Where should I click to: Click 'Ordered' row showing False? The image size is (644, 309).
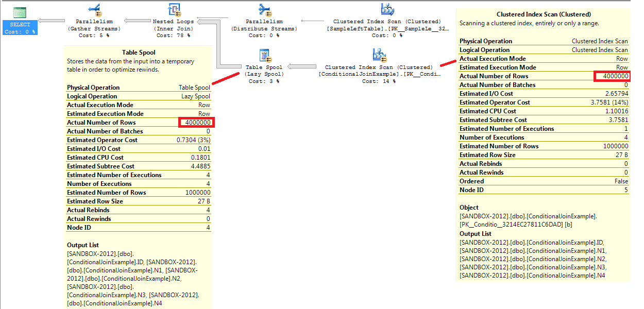click(x=544, y=181)
